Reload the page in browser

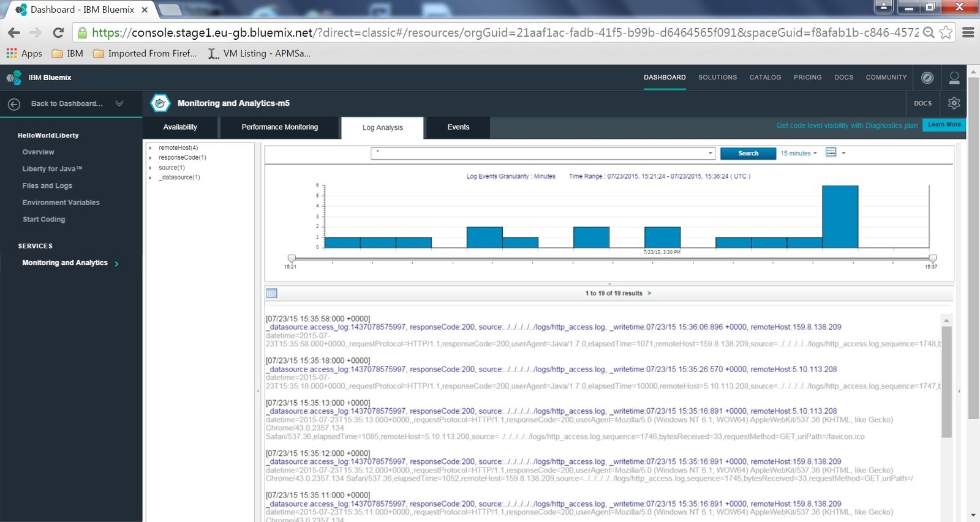click(x=58, y=32)
